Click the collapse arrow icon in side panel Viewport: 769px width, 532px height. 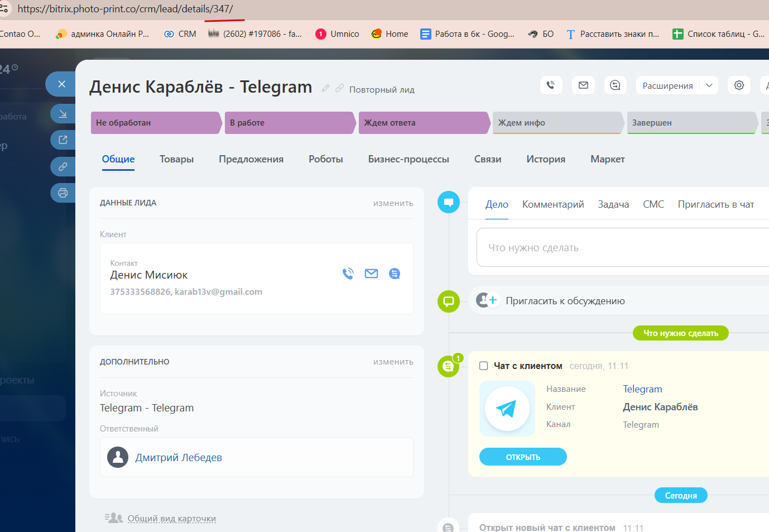click(63, 114)
